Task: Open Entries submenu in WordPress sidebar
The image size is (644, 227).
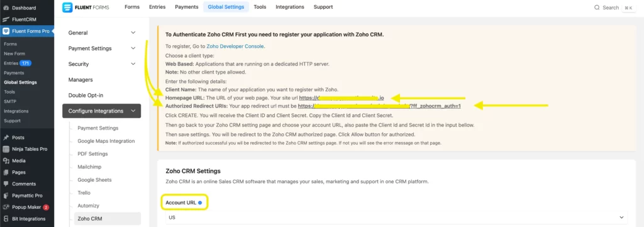Action: [x=11, y=64]
